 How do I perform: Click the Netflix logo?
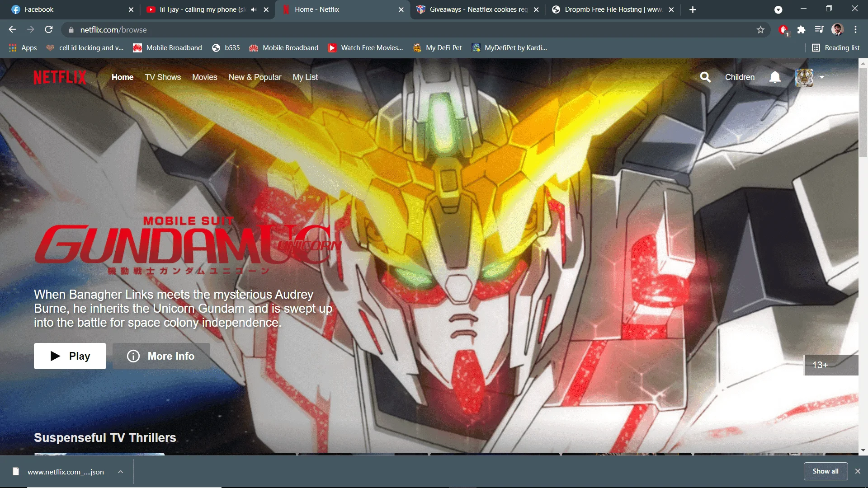[x=60, y=77]
